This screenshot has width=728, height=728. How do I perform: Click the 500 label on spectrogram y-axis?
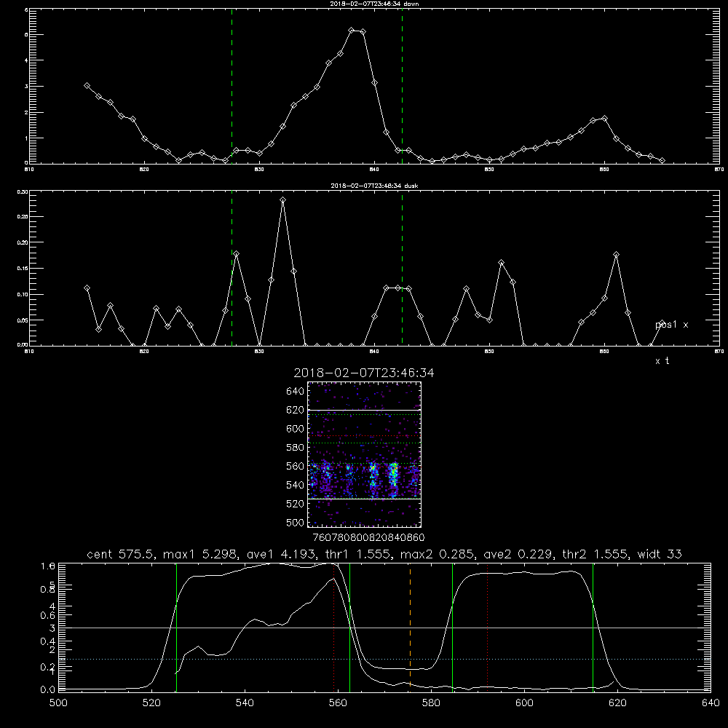296,522
